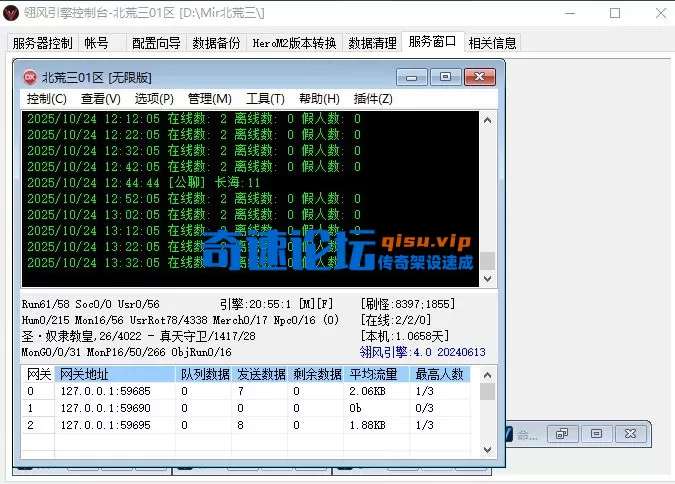Maximize the minimized child window at bottom
Viewport: 675px width, 484px height.
coord(596,434)
